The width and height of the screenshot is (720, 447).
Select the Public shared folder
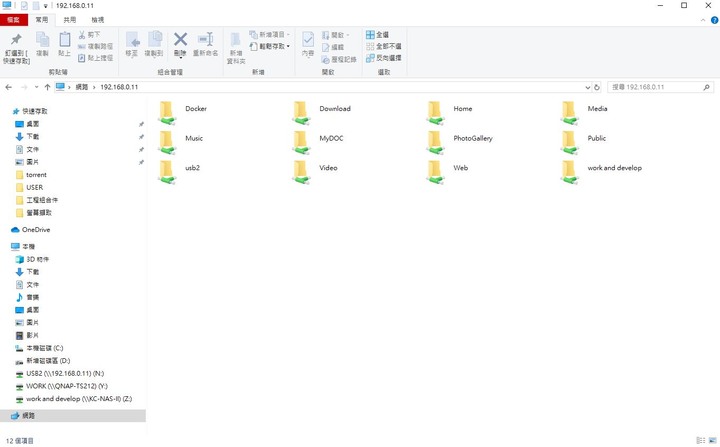click(583, 142)
